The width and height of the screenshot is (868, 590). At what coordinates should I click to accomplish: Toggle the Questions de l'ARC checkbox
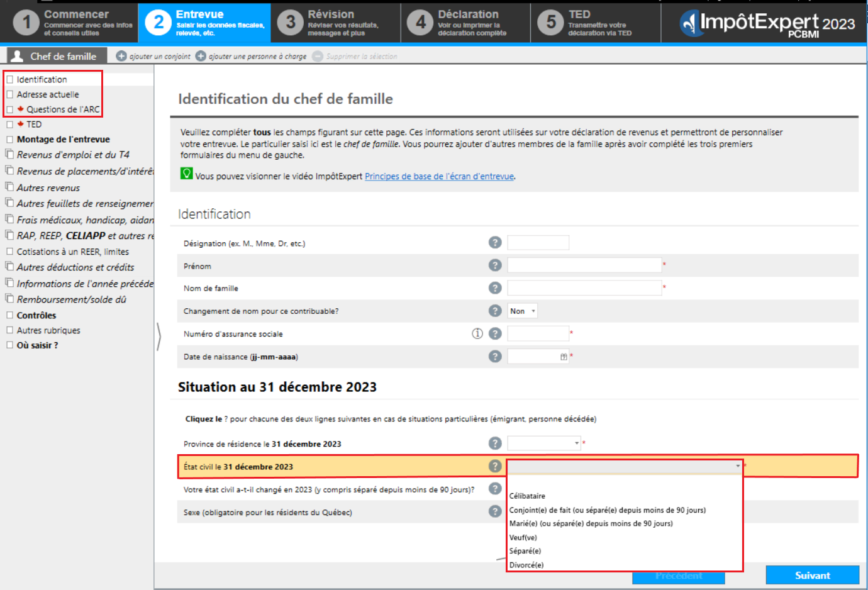coord(9,109)
